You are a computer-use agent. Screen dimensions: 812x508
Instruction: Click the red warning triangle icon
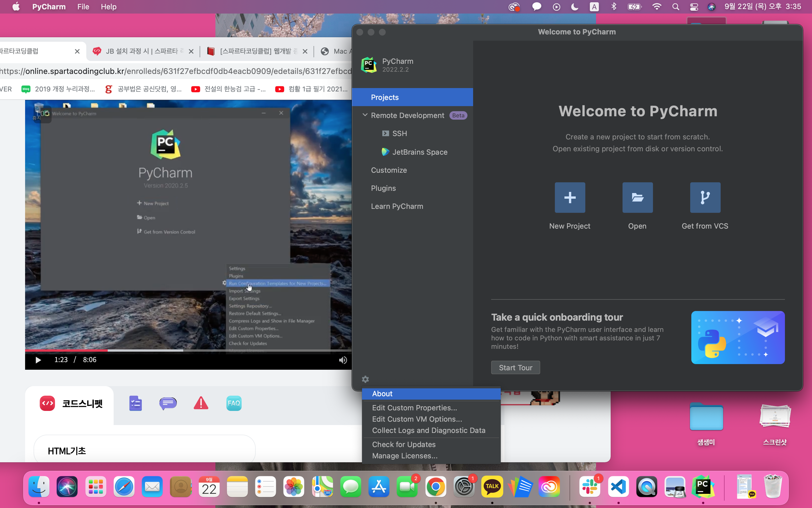[201, 403]
